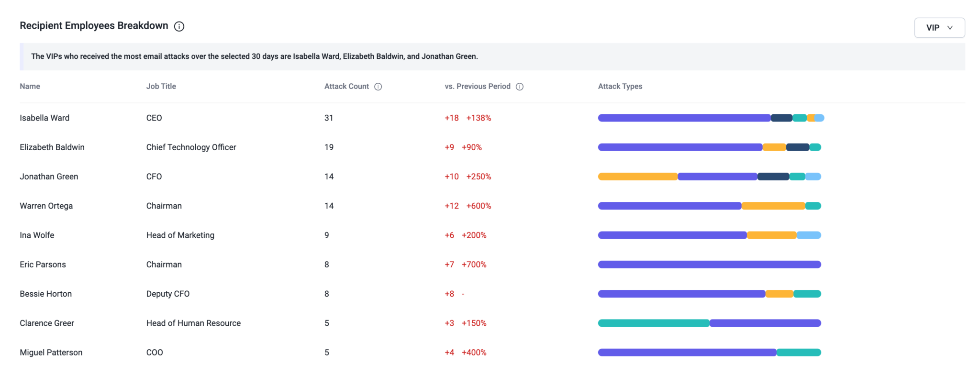Click teal segment of Clarence Greer's attack bar
980x376 pixels.
pyautogui.click(x=654, y=323)
